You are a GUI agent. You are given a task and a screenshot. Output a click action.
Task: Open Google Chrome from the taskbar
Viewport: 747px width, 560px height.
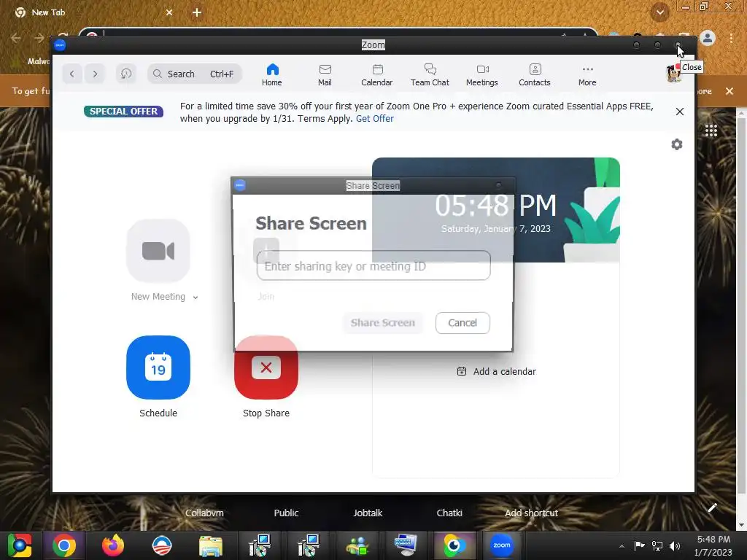64,545
